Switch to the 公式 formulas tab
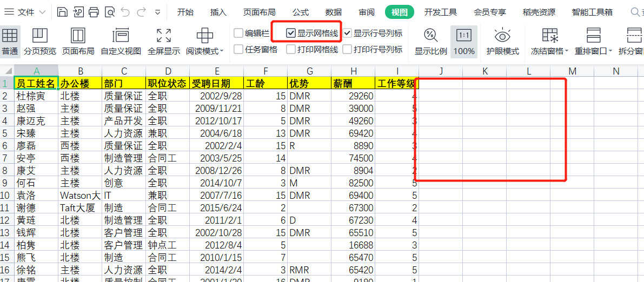644x282 pixels. [301, 12]
